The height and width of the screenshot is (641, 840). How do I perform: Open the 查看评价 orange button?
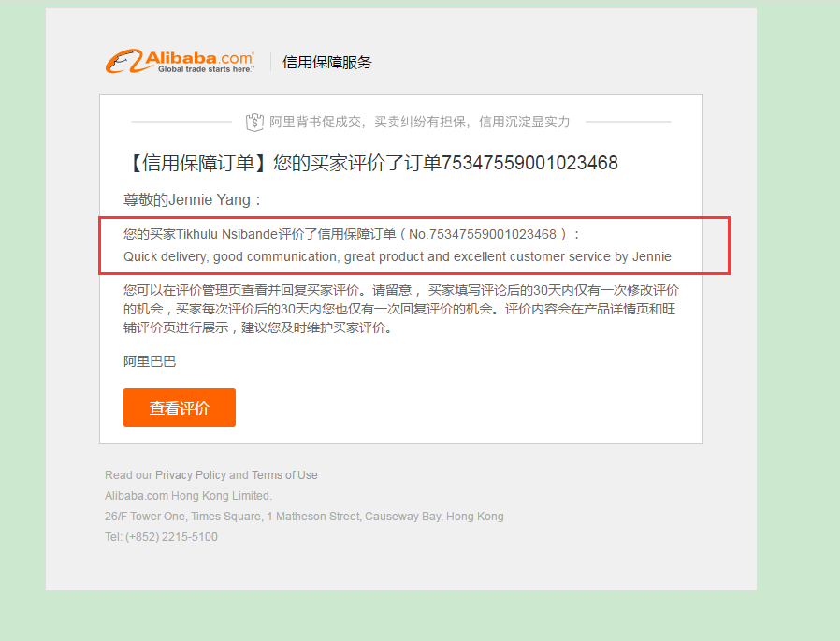click(x=180, y=408)
